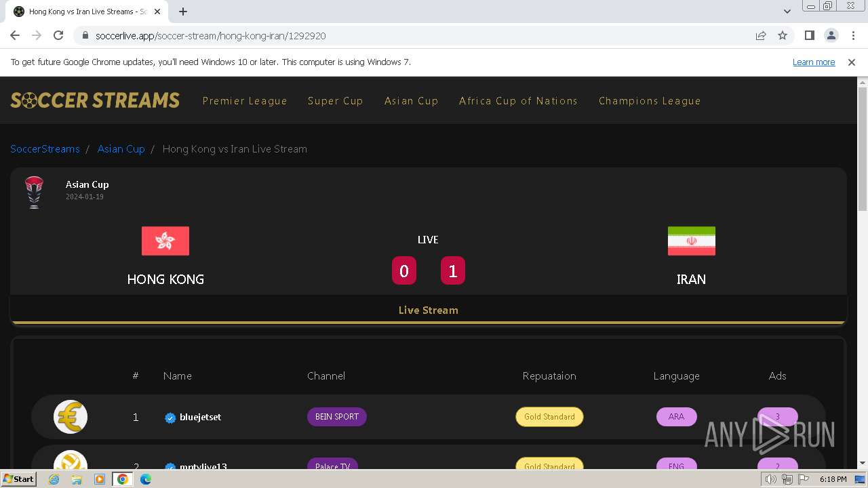
Task: Click the volume speaker tray icon
Action: [771, 479]
